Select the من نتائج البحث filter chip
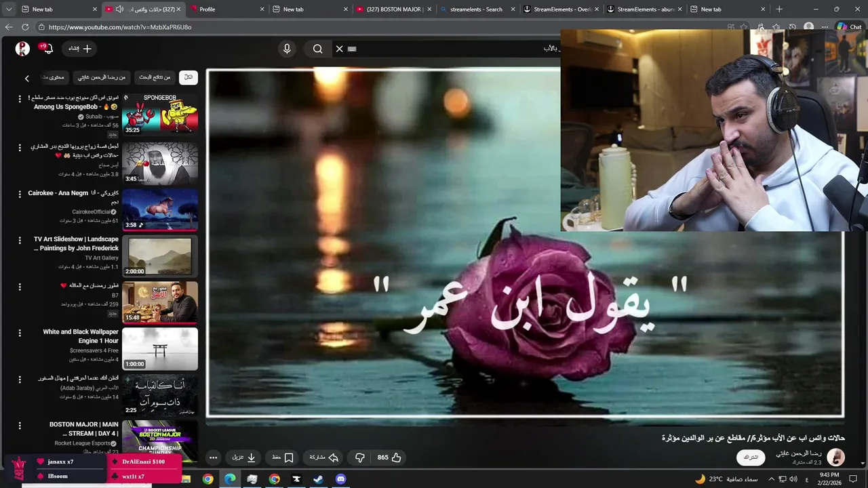868x488 pixels. click(155, 77)
